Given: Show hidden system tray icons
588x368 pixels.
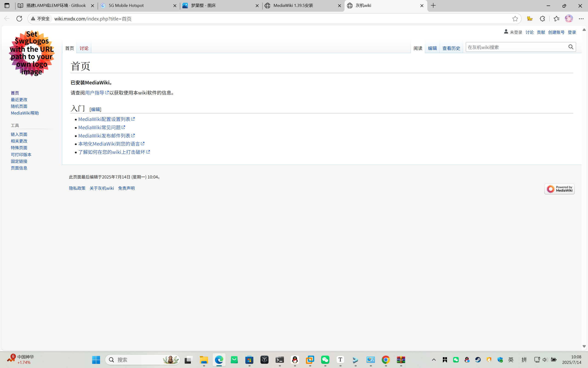Looking at the screenshot, I should [434, 360].
